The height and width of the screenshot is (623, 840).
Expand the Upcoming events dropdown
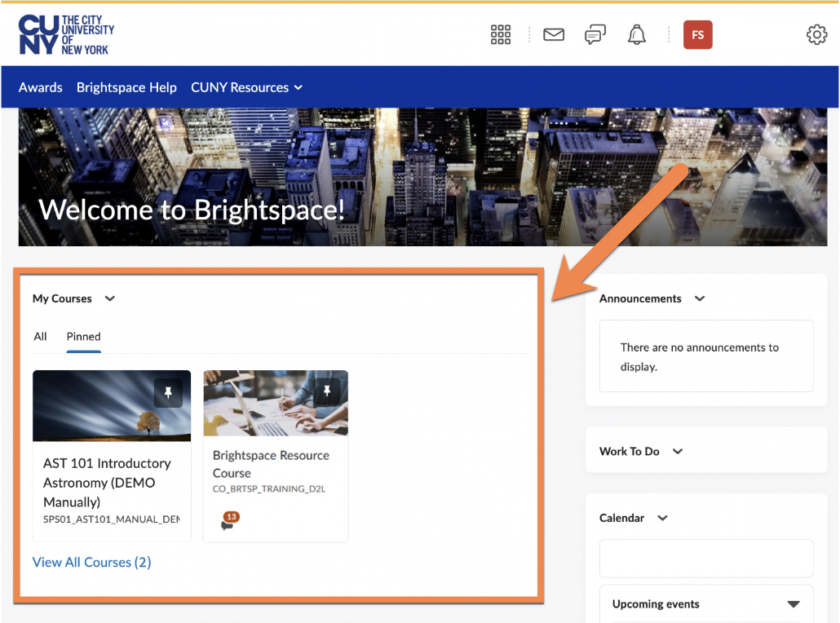coord(792,604)
